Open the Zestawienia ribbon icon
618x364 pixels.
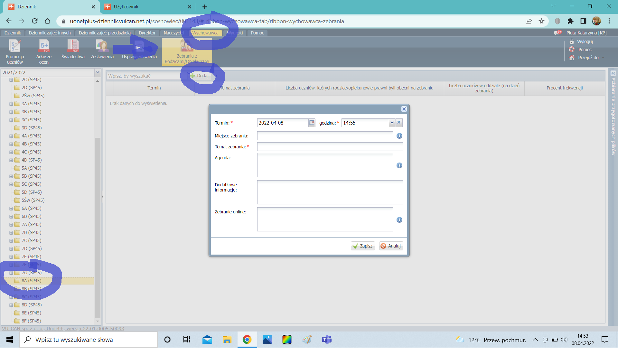pyautogui.click(x=102, y=46)
